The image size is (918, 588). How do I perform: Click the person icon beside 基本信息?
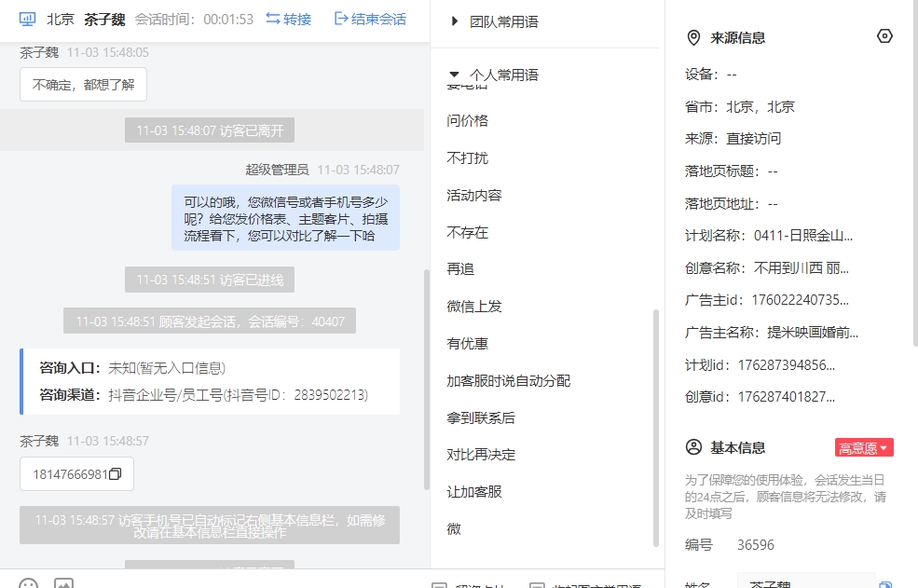click(x=693, y=447)
